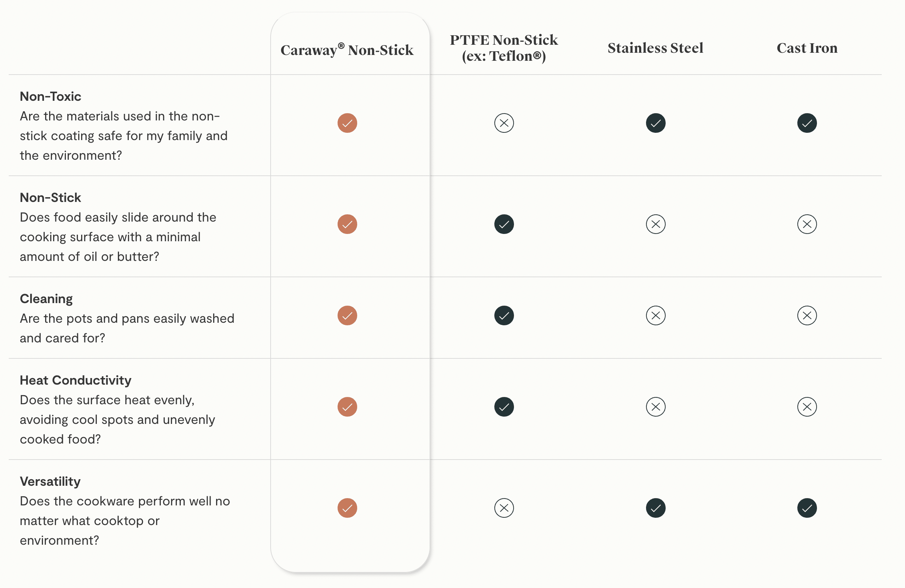The width and height of the screenshot is (905, 588).
Task: Click Caraway Cleaning orange checkmark
Action: pyautogui.click(x=347, y=315)
